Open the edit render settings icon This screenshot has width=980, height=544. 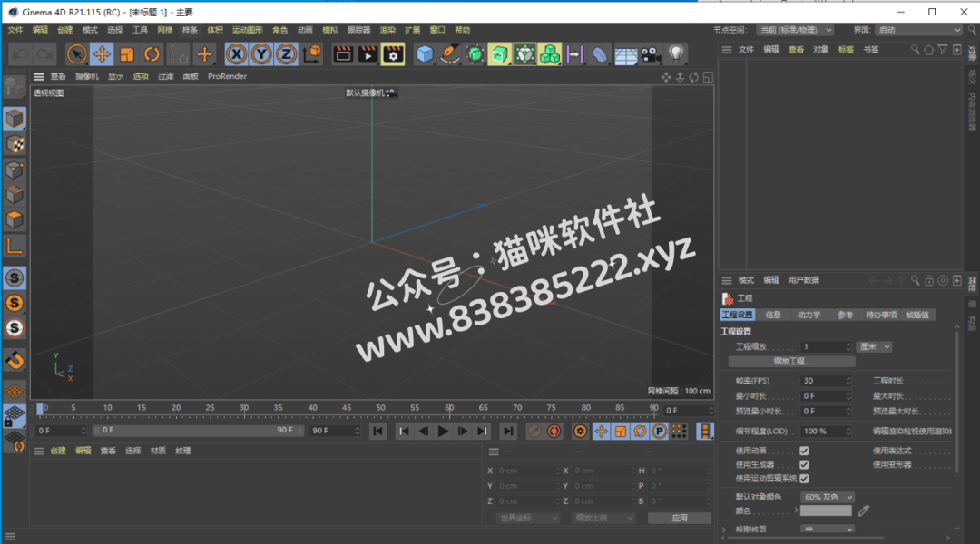[x=393, y=54]
